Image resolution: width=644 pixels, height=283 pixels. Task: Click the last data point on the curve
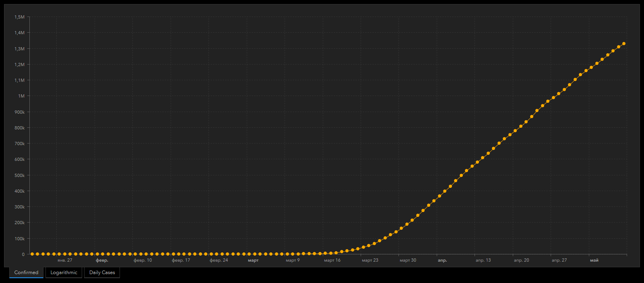coord(624,44)
